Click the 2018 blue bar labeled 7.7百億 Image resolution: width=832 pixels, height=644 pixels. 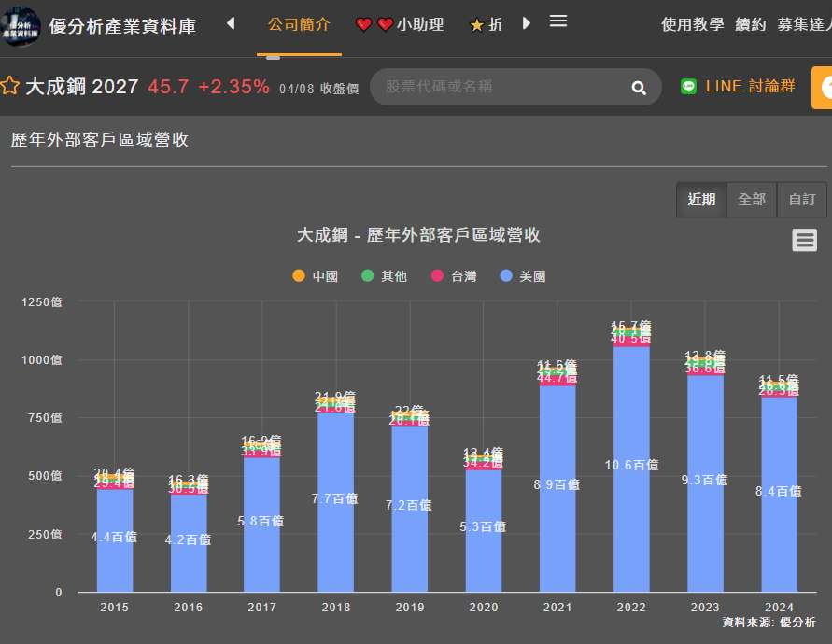[x=335, y=502]
